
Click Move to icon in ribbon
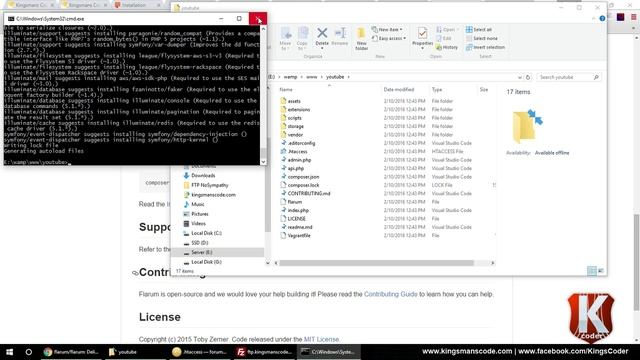tap(285, 38)
